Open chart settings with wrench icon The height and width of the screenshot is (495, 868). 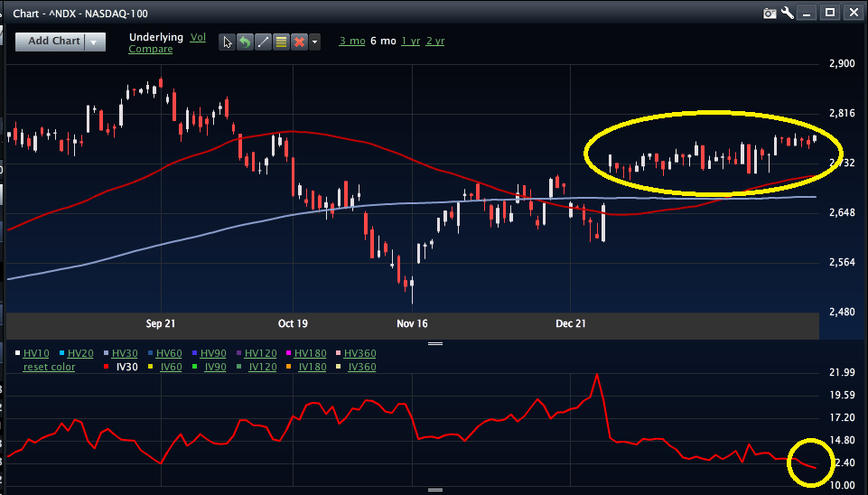788,13
